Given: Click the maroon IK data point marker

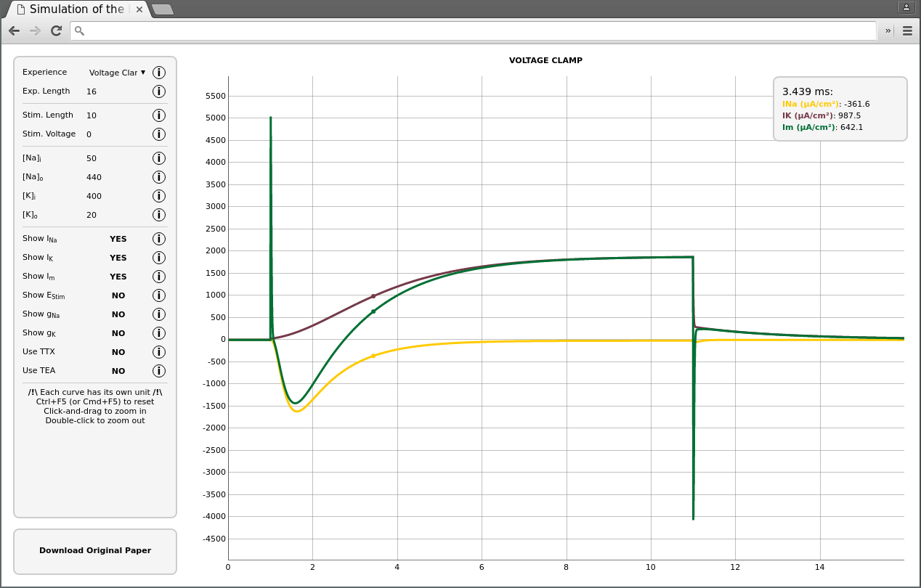Looking at the screenshot, I should click(373, 296).
